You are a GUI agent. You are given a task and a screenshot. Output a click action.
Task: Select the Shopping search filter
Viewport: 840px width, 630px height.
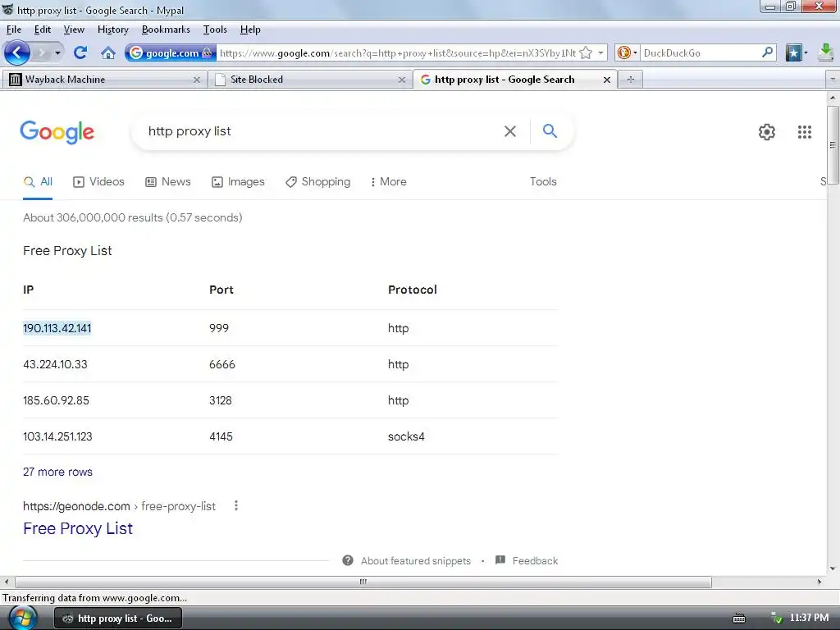317,181
